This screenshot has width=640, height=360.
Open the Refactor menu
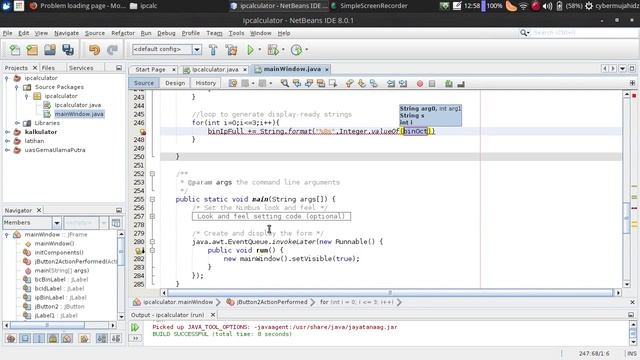click(123, 33)
